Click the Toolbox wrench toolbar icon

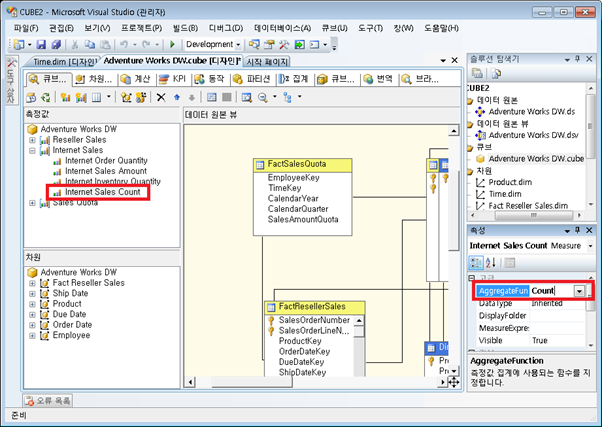284,45
